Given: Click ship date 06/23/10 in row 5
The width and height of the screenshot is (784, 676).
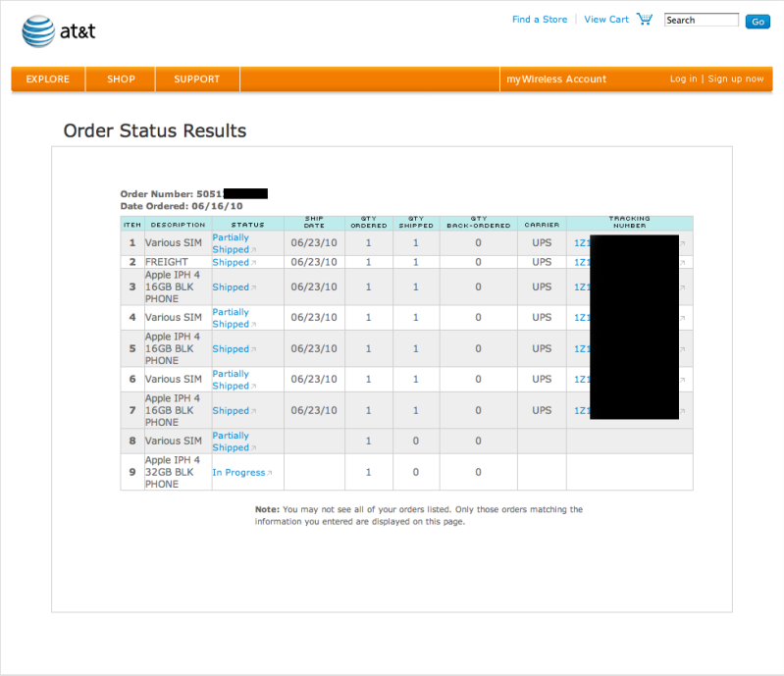Looking at the screenshot, I should pos(314,349).
